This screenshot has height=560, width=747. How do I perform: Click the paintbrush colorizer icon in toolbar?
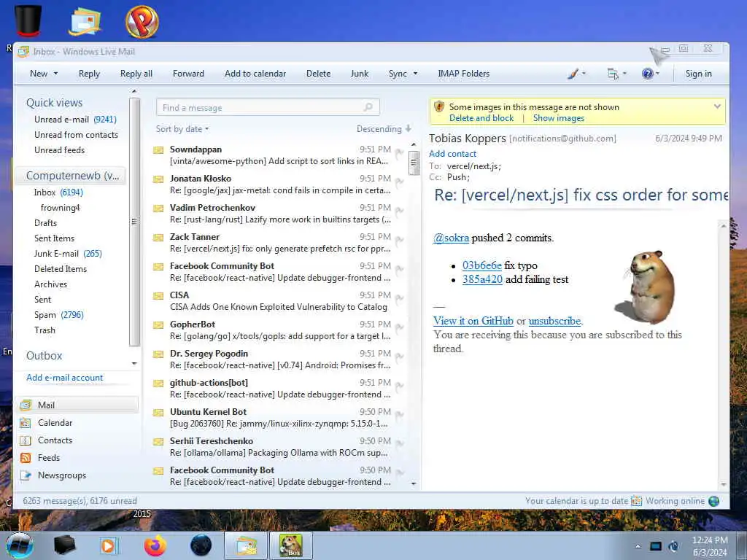(x=573, y=74)
